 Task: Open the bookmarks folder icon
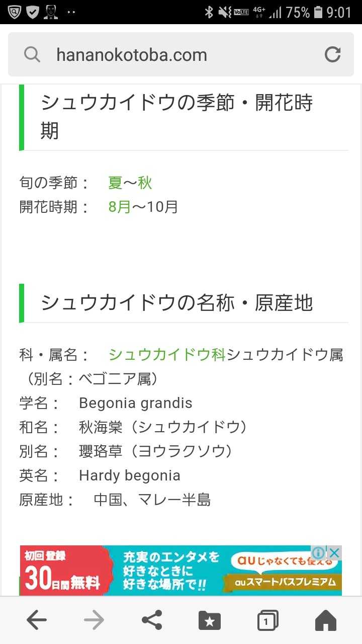(210, 621)
